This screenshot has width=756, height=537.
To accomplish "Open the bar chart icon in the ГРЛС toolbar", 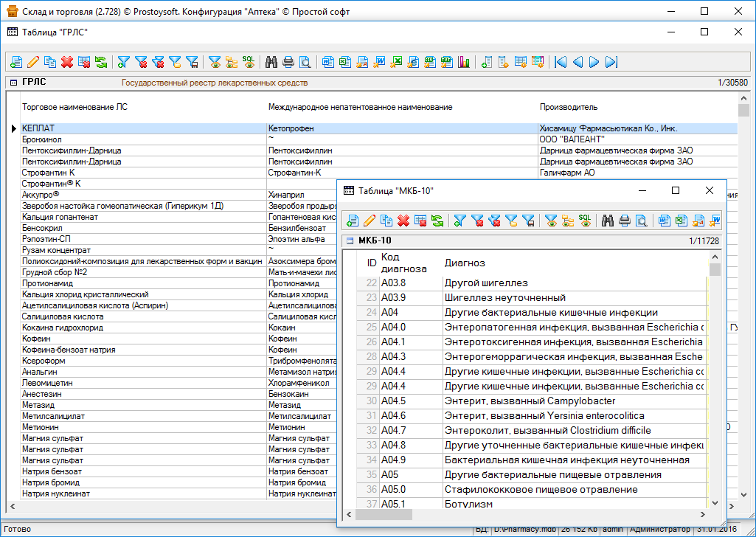I will click(464, 62).
